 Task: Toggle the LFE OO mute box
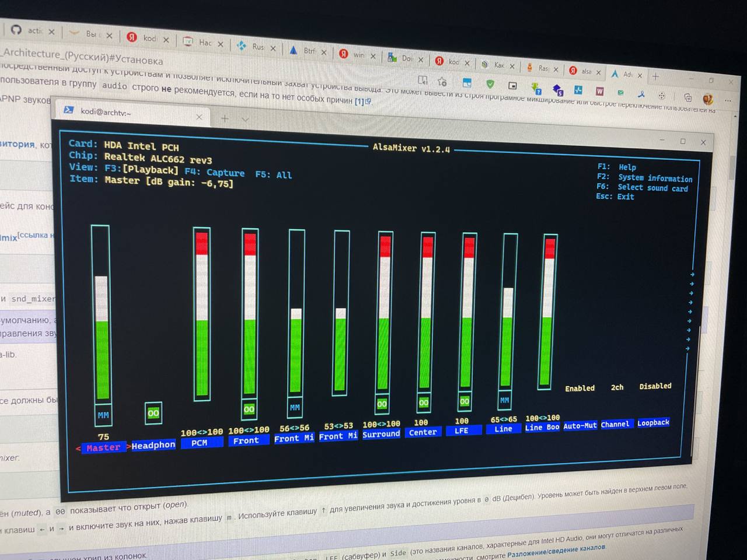tap(465, 401)
